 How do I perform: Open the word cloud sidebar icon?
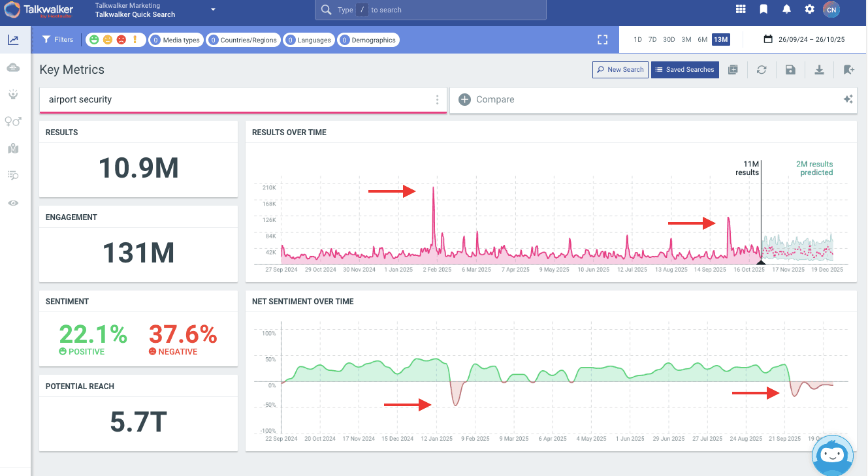point(13,68)
